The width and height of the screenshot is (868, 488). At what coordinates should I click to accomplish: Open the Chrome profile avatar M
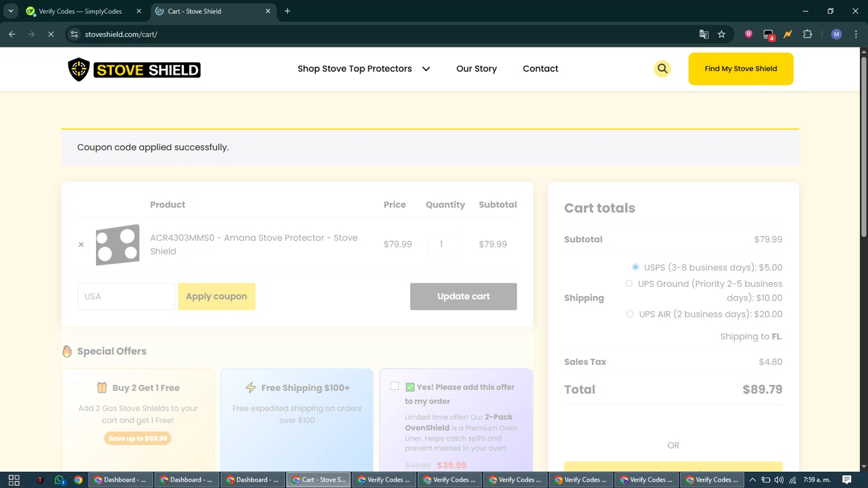(836, 34)
